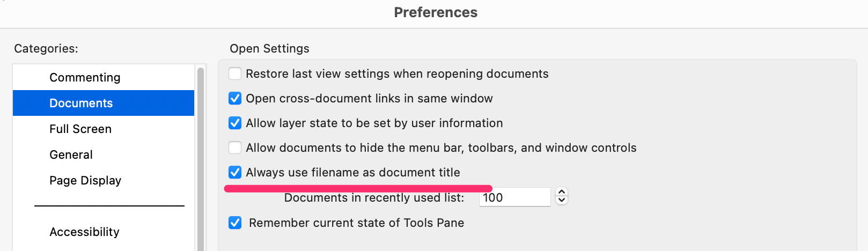Screen dimensions: 868x251
Task: Choose the Accessibility category
Action: coord(84,232)
